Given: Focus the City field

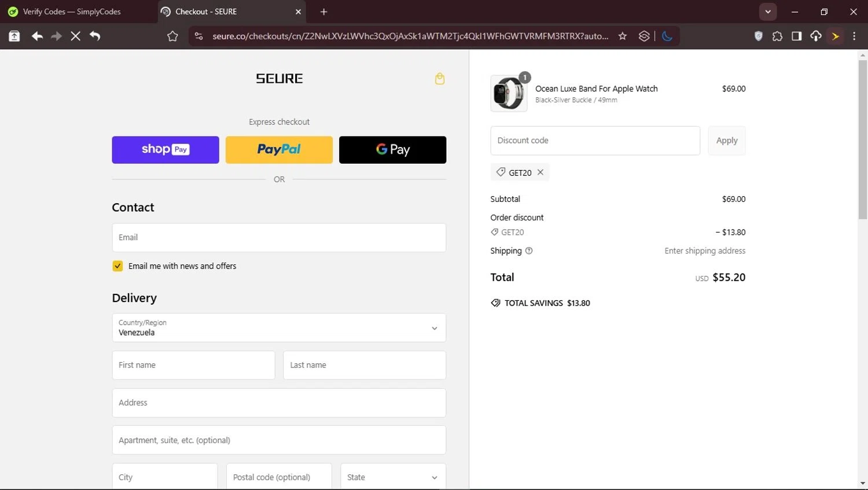Looking at the screenshot, I should point(165,477).
